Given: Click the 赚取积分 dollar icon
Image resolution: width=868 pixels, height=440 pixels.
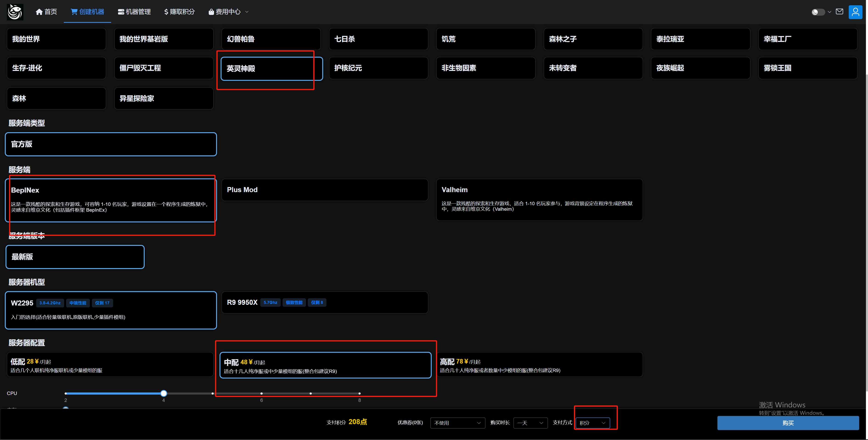Looking at the screenshot, I should pos(166,12).
